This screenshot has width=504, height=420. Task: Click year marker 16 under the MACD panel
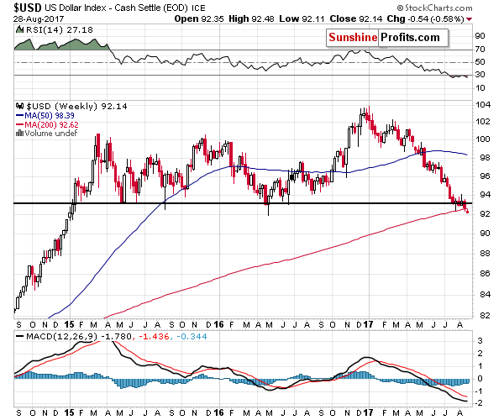[x=218, y=412]
